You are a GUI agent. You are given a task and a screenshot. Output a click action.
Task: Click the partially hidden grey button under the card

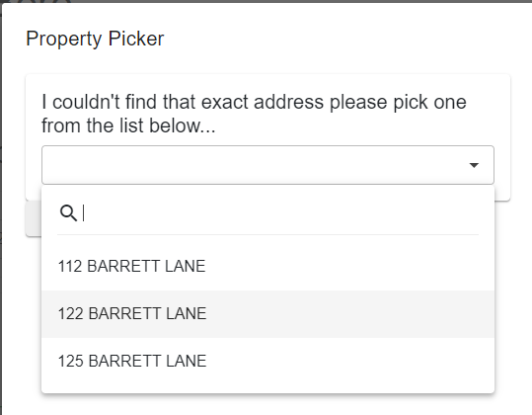[x=34, y=218]
